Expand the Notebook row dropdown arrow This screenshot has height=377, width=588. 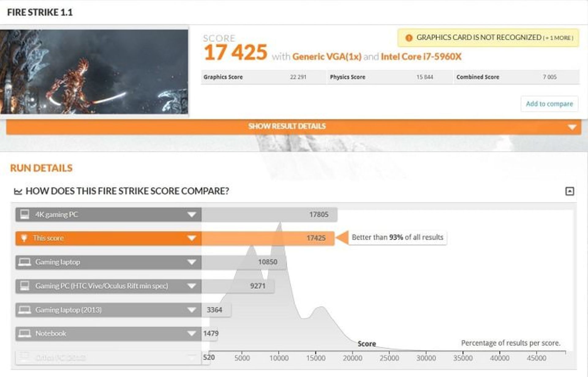tap(192, 333)
